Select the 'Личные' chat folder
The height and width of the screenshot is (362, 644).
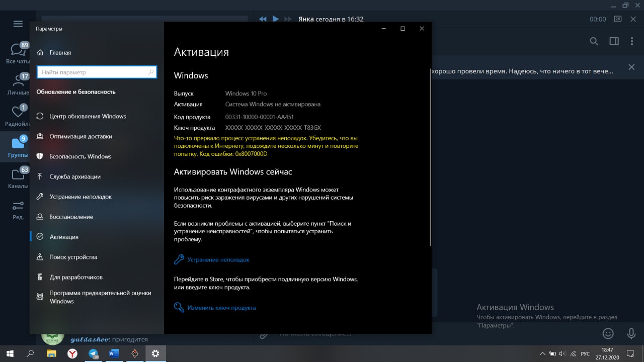[x=18, y=84]
